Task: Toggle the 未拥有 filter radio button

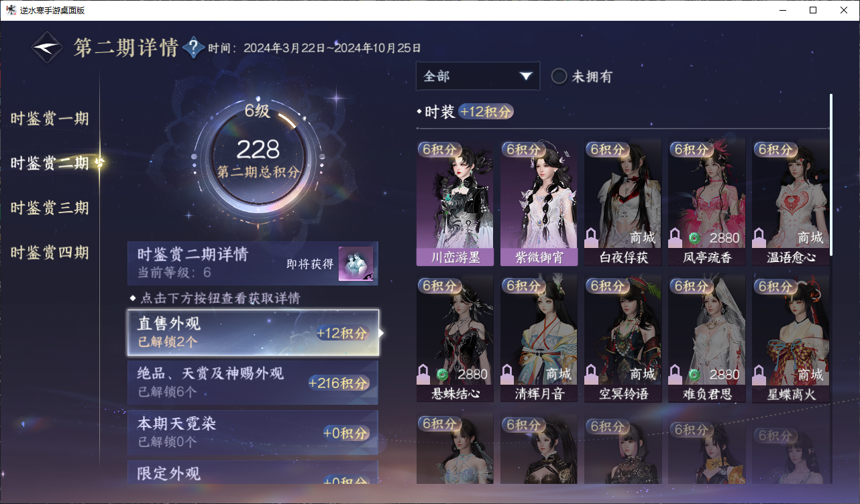Action: coord(559,76)
